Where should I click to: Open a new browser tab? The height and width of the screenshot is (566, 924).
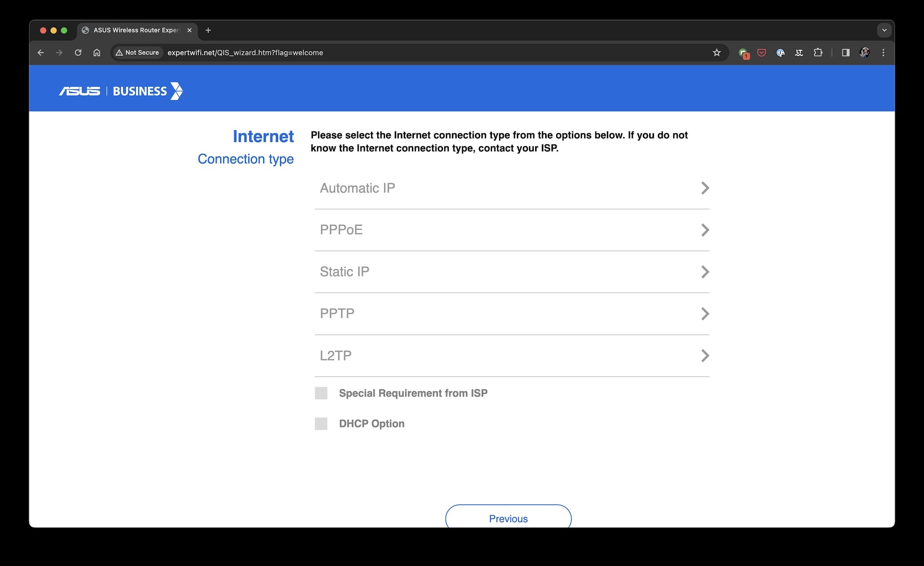pos(208,30)
